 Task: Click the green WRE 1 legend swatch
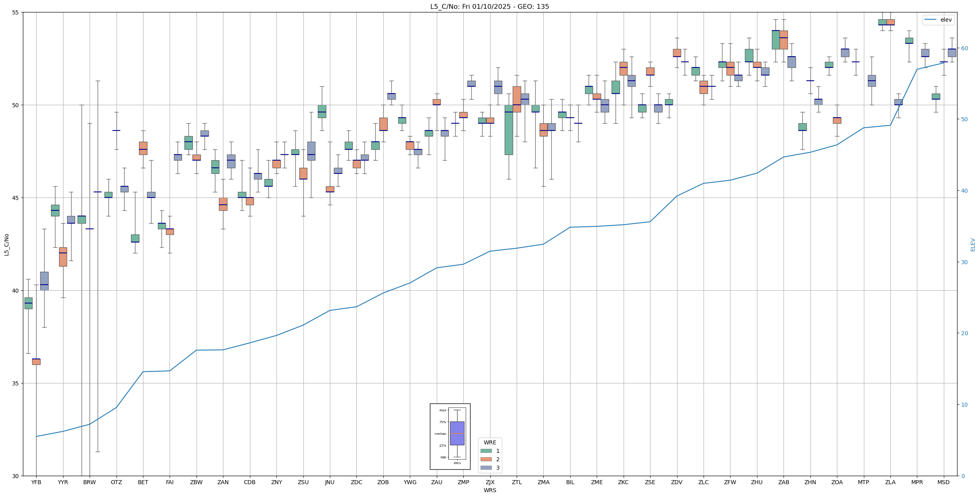(486, 451)
